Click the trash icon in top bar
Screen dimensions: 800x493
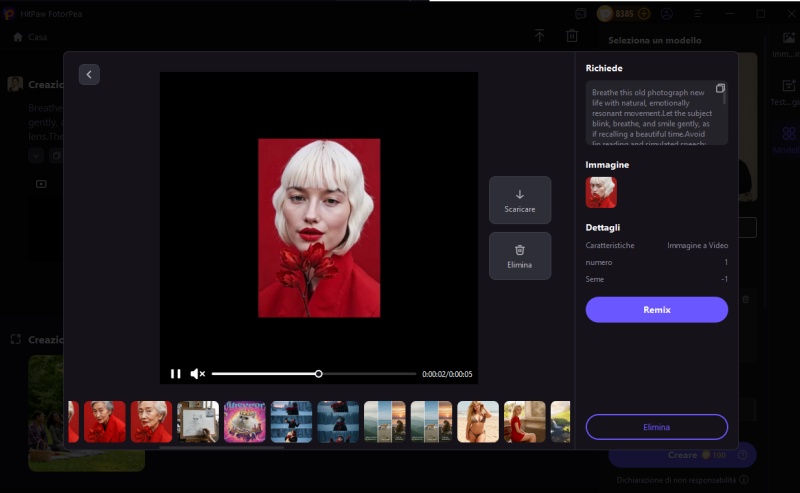pyautogui.click(x=572, y=36)
